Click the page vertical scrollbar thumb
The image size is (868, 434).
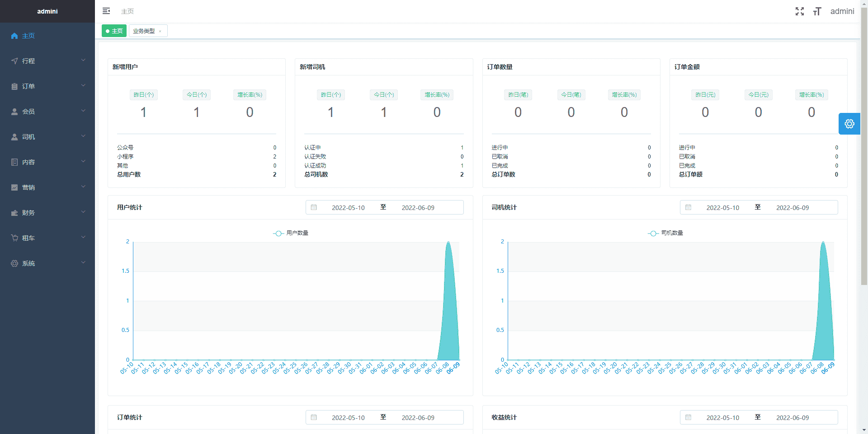tap(864, 147)
